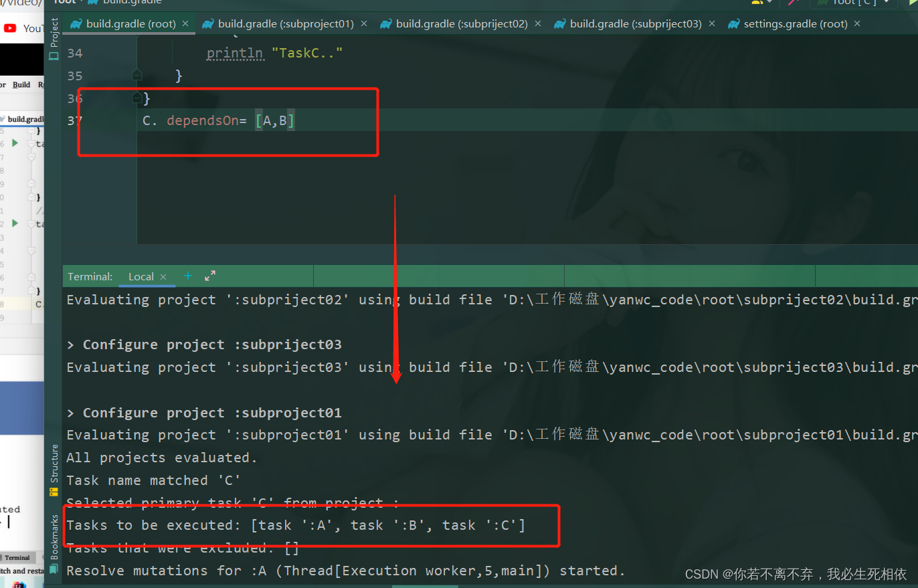Close the settings.gradle (root) tab
The height and width of the screenshot is (588, 918).
pos(857,24)
